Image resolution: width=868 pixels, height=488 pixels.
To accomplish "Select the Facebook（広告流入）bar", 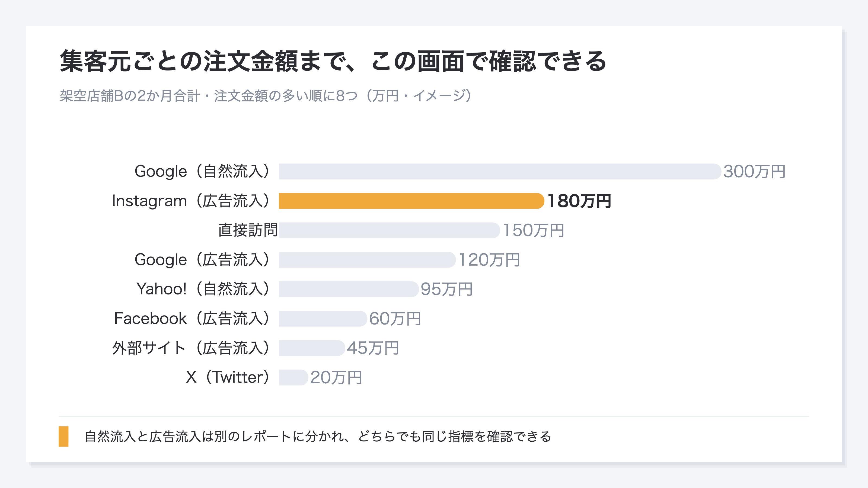I will [323, 319].
